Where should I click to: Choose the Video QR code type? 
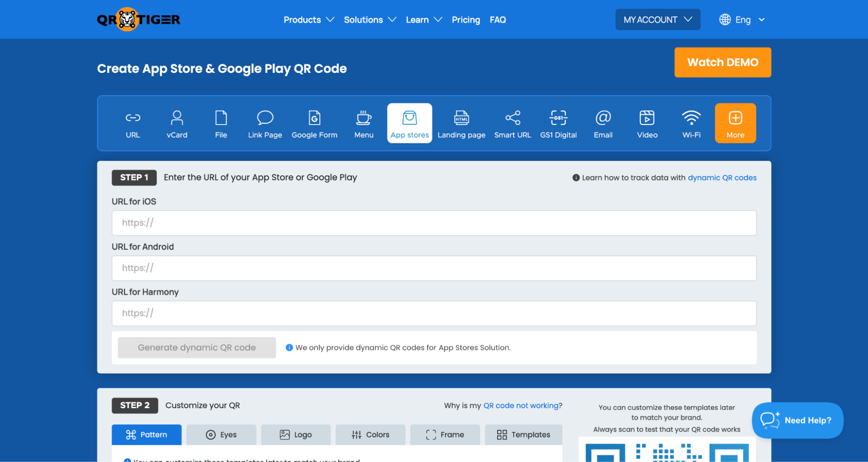tap(647, 124)
